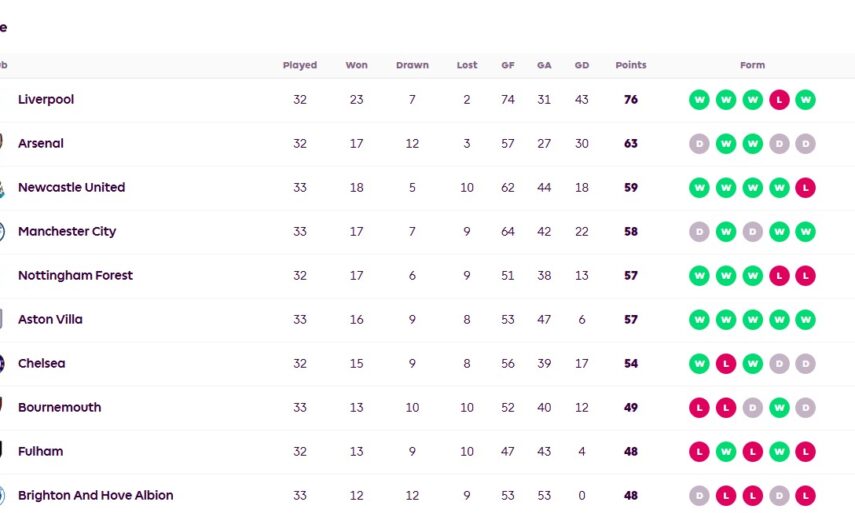Open the Aston Villa link
855x513 pixels.
50,320
